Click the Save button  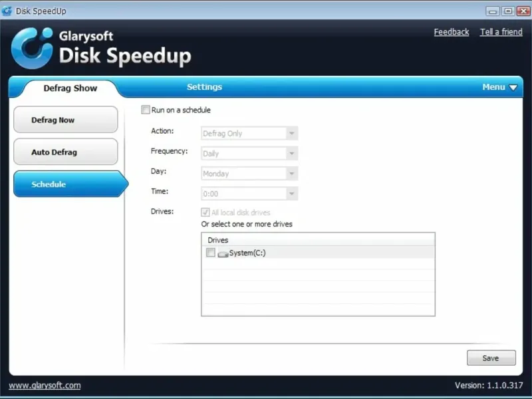point(491,358)
